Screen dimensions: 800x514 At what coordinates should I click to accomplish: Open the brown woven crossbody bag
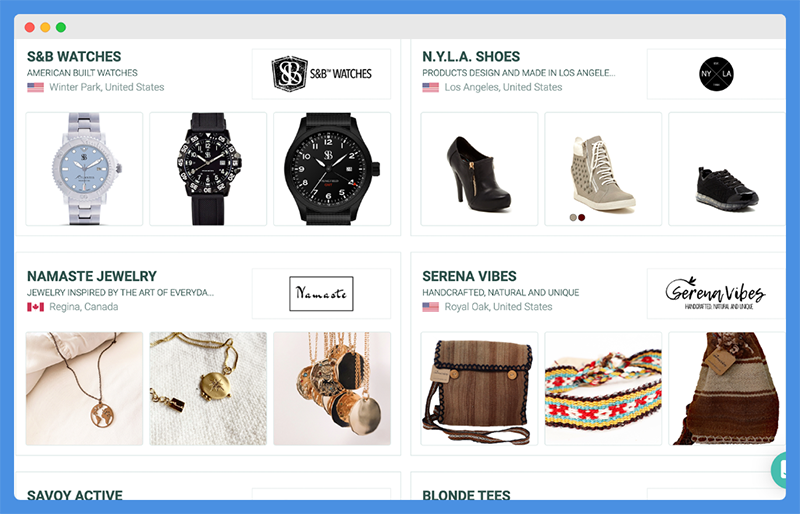pos(479,388)
